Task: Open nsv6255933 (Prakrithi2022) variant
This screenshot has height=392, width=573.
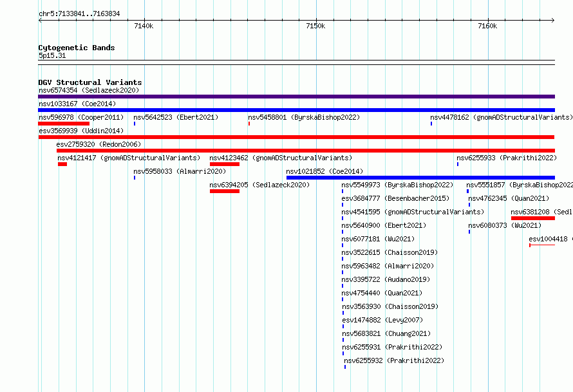Action: click(x=507, y=158)
